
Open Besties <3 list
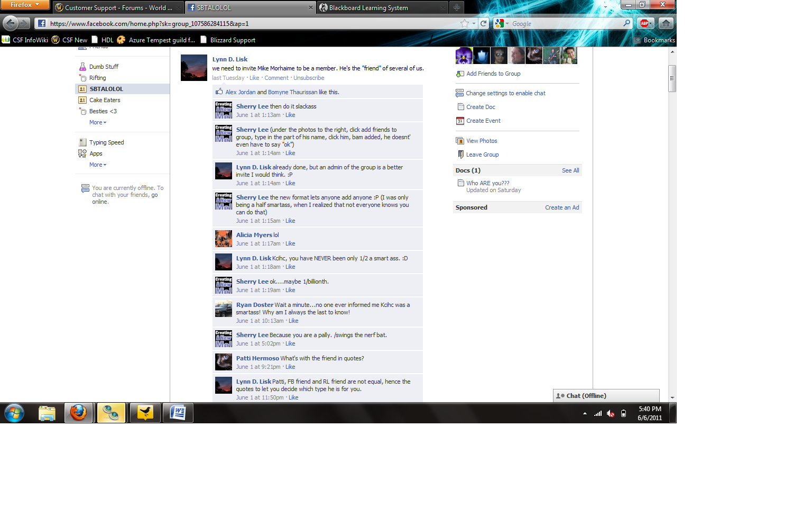coord(103,111)
